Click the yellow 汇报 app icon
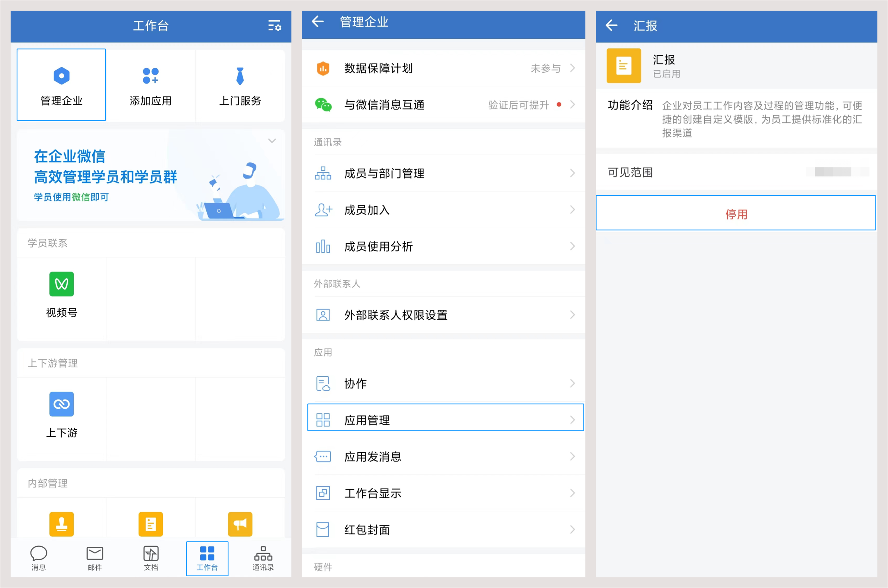 point(624,65)
